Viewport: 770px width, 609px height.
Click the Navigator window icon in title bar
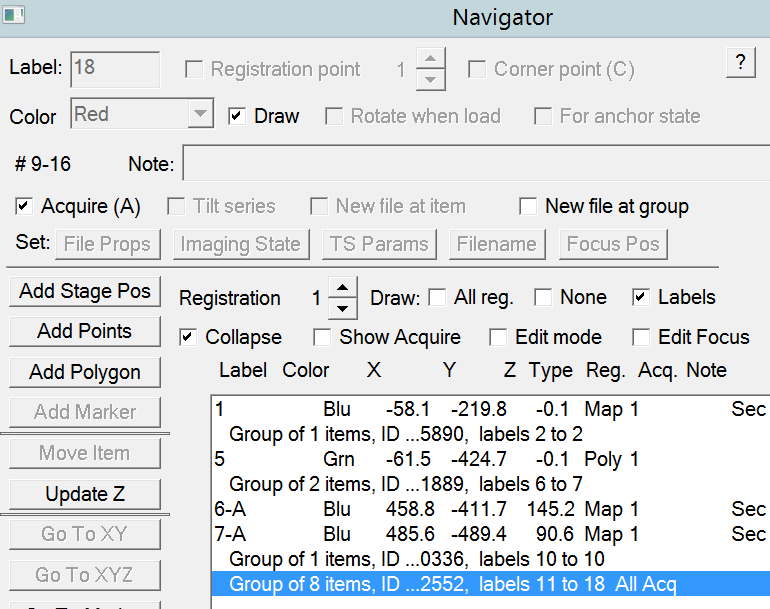[x=13, y=15]
